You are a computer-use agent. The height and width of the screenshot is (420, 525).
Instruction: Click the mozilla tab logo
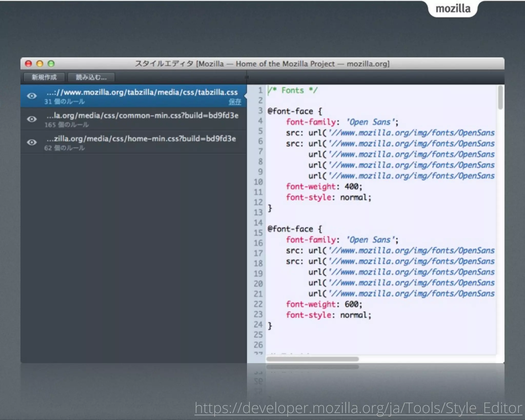click(x=453, y=9)
